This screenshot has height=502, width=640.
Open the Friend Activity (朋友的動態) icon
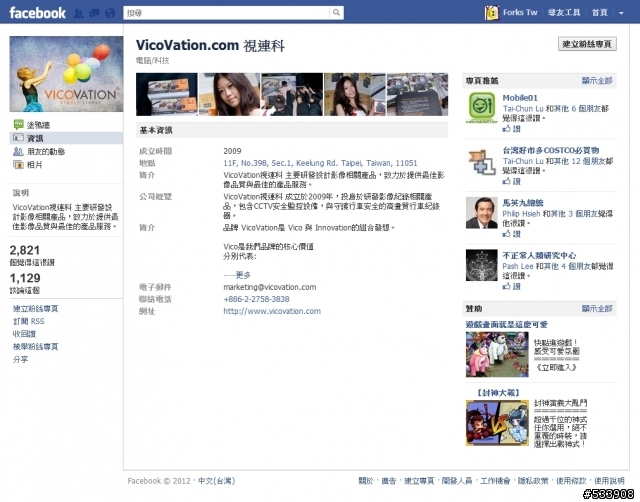(x=18, y=151)
